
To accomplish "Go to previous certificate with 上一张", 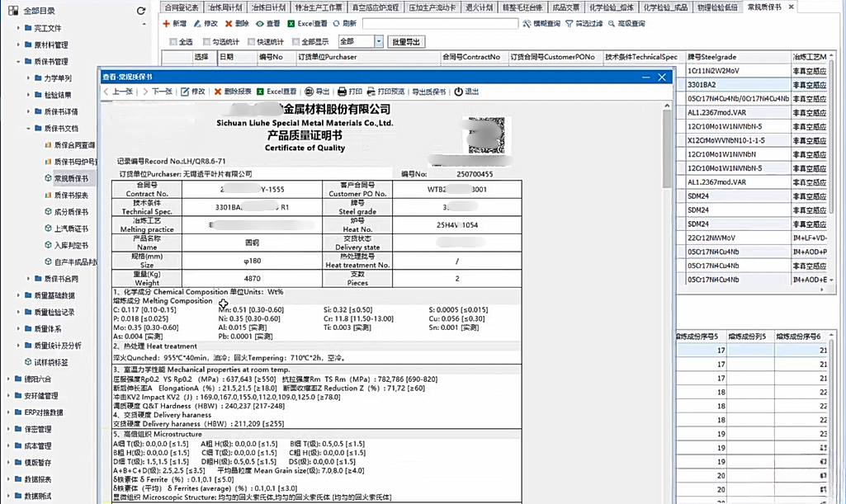I will 118,92.
